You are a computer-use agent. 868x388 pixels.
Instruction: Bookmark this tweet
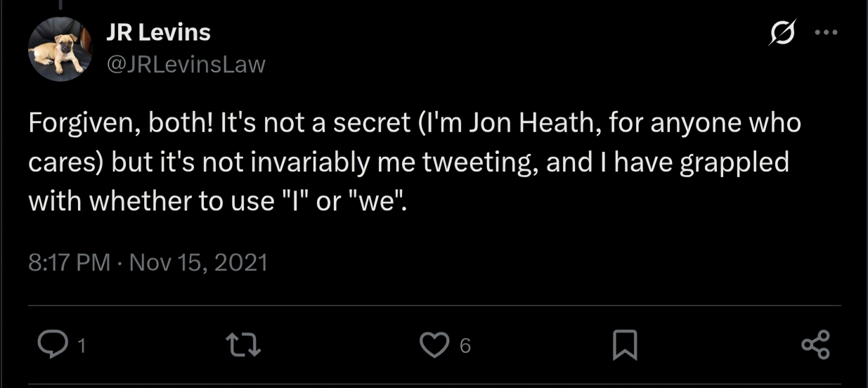[x=625, y=345]
